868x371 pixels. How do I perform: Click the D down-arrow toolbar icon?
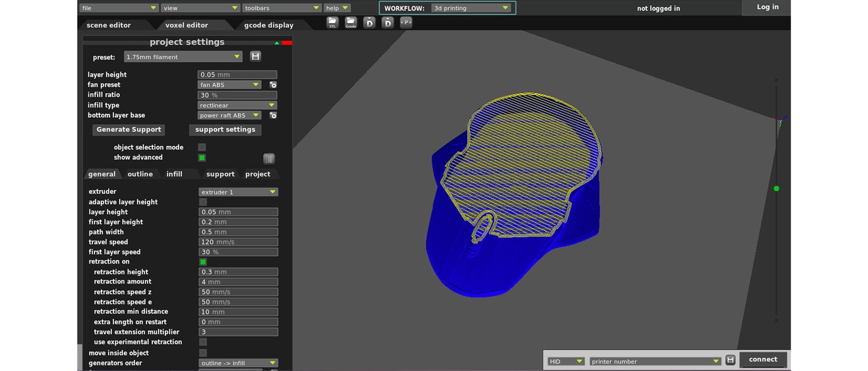[369, 23]
